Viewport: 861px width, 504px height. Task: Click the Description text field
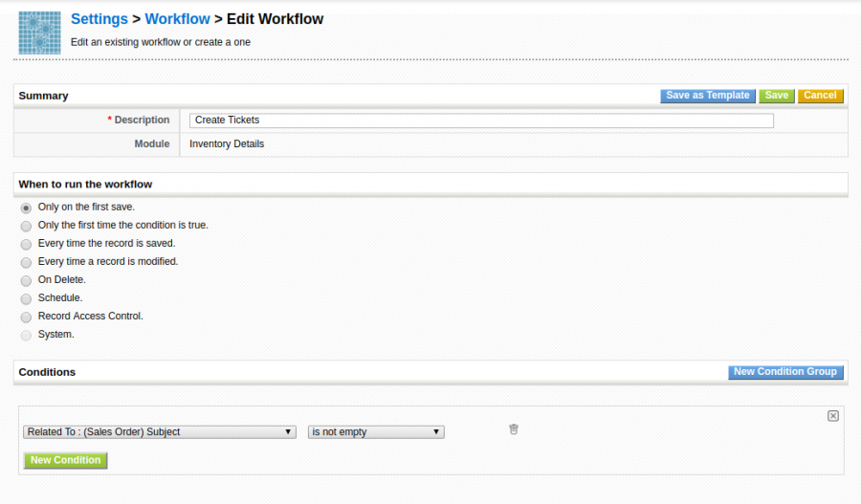(x=481, y=121)
